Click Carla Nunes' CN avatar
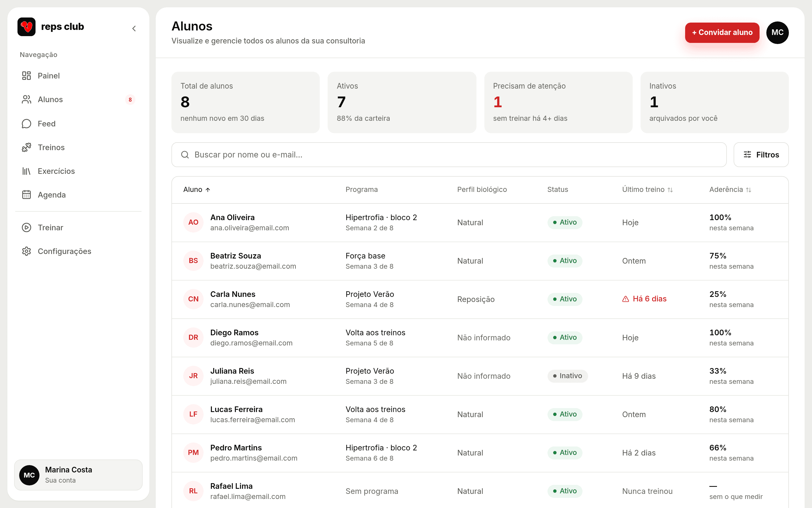Viewport: 812px width, 508px height. coord(193,299)
